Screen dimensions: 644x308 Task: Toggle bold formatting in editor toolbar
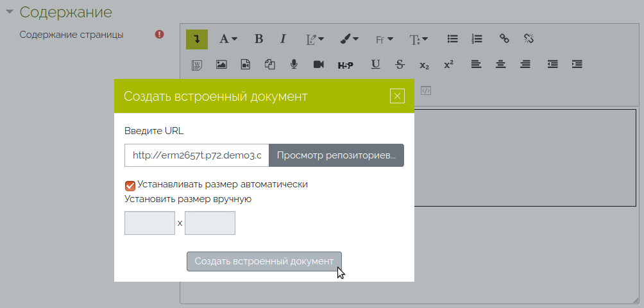click(x=258, y=39)
